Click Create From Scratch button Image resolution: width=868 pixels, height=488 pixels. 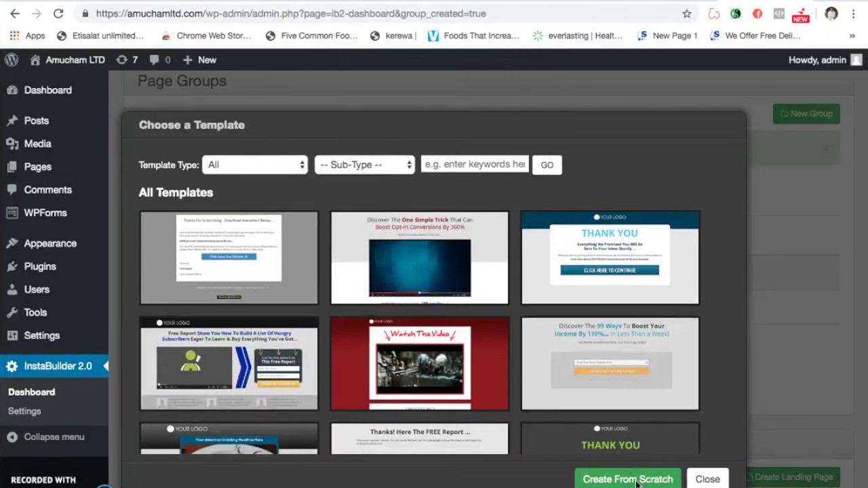pyautogui.click(x=628, y=479)
